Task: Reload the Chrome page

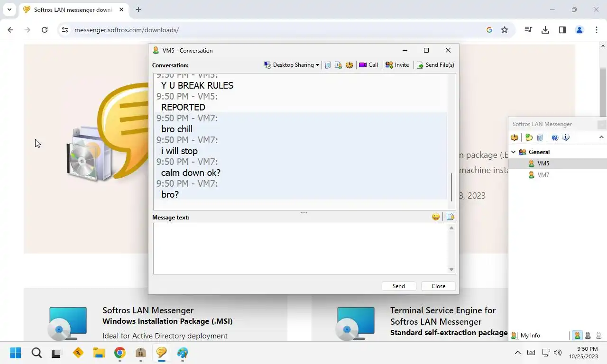Action: click(45, 30)
